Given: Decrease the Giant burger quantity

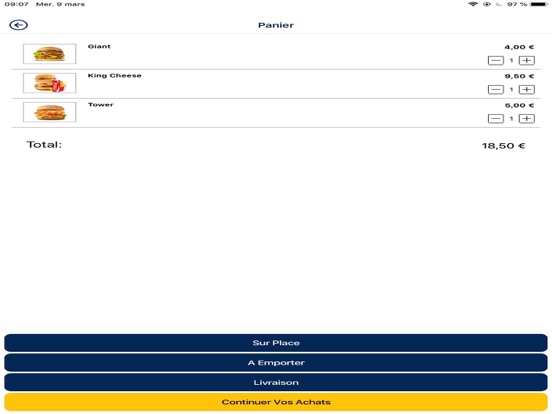Looking at the screenshot, I should [x=496, y=61].
